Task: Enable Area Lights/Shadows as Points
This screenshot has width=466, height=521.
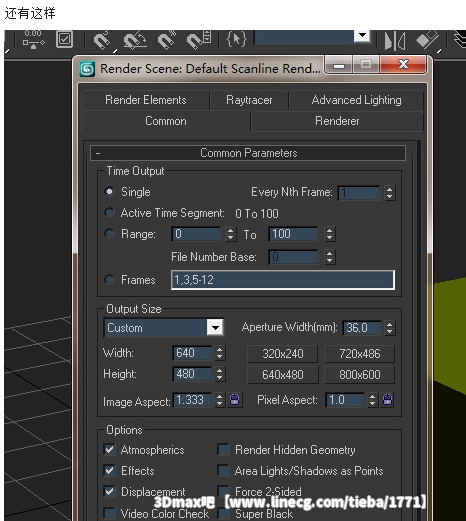Action: [223, 471]
